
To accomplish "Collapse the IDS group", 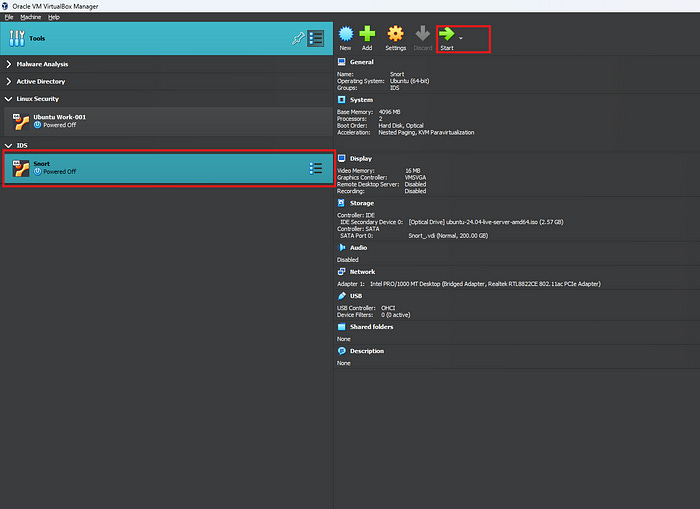I will coord(8,146).
